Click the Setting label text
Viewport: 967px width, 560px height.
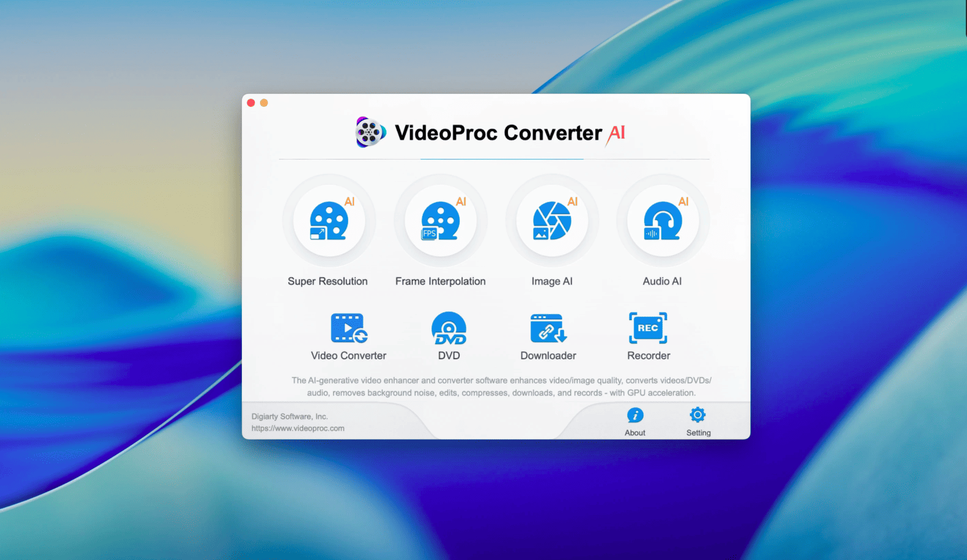pyautogui.click(x=699, y=433)
